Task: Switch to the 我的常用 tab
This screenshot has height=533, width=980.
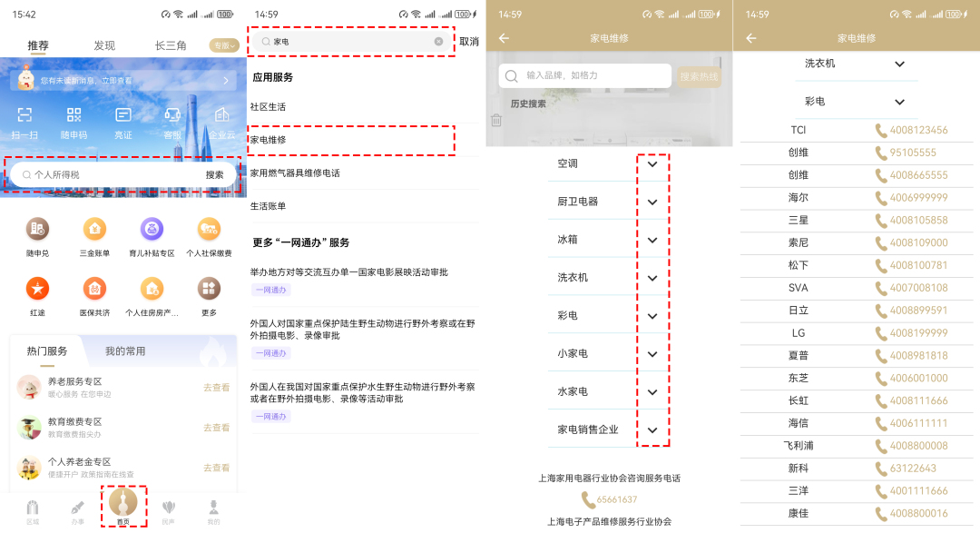Action: tap(125, 351)
